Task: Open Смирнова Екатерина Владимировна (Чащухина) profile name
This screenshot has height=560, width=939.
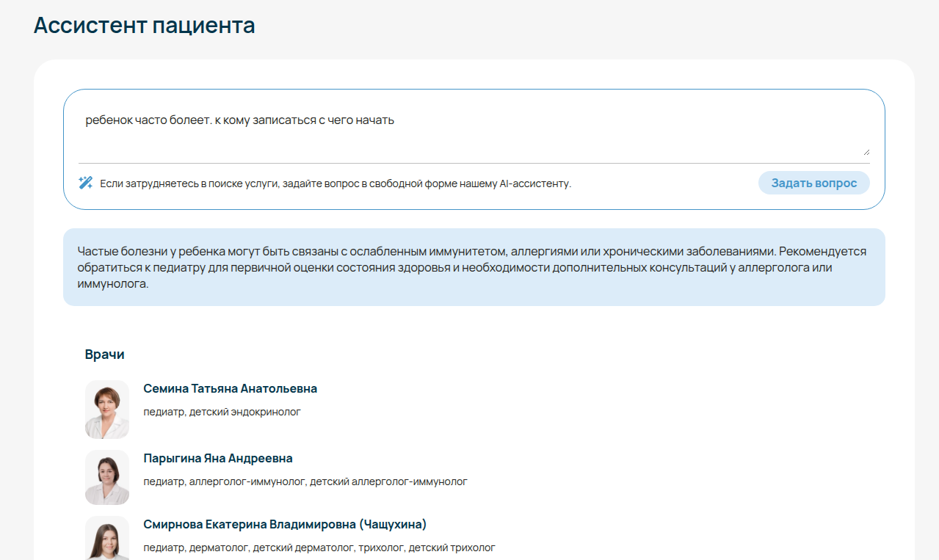Action: (x=285, y=524)
